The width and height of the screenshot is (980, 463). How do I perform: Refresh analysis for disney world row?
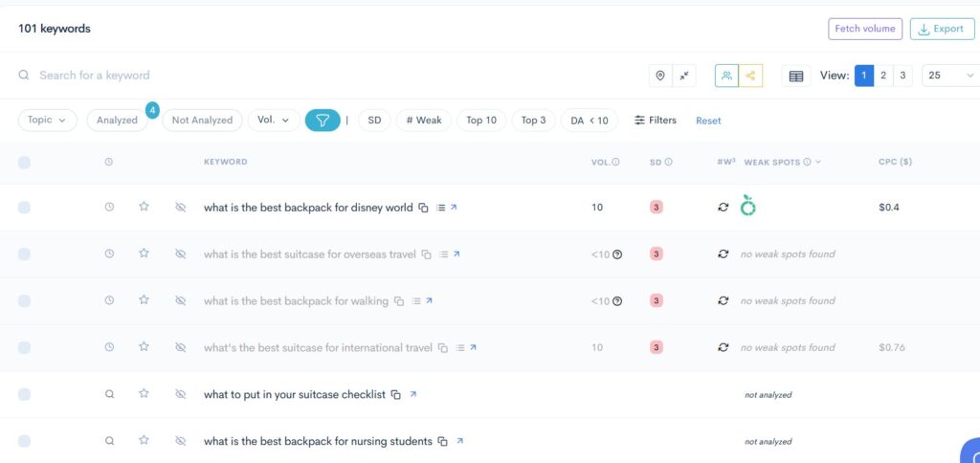(724, 208)
